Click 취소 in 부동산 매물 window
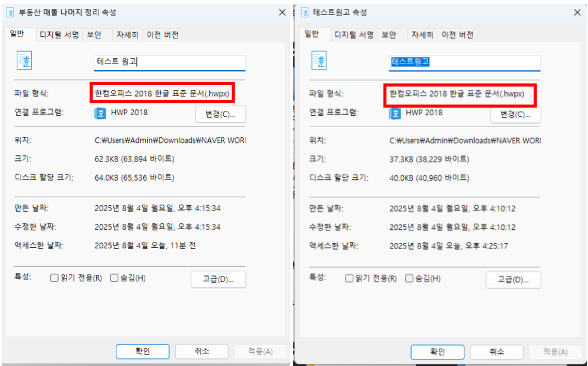The width and height of the screenshot is (588, 366). [x=202, y=352]
